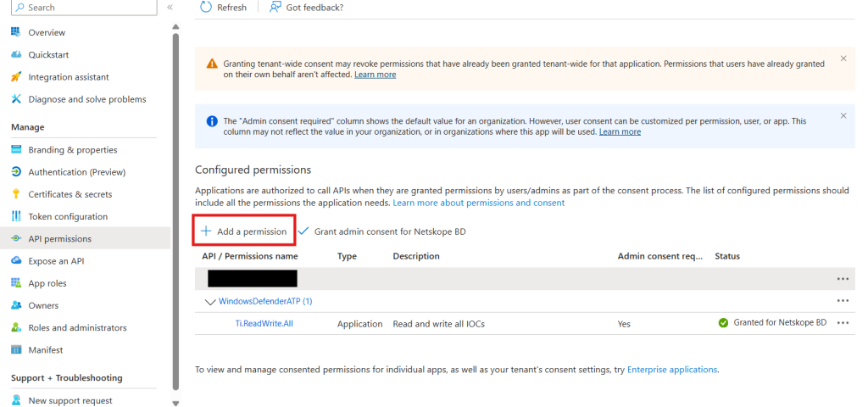Click the Quickstart cloud icon
Image resolution: width=868 pixels, height=407 pixels.
(16, 54)
